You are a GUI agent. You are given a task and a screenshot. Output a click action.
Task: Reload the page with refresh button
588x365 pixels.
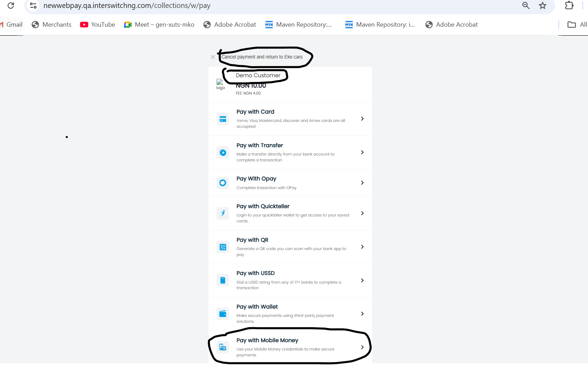11,6
